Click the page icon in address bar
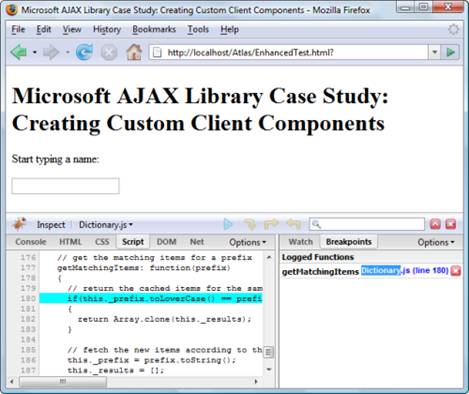The image size is (469, 394). [x=157, y=52]
